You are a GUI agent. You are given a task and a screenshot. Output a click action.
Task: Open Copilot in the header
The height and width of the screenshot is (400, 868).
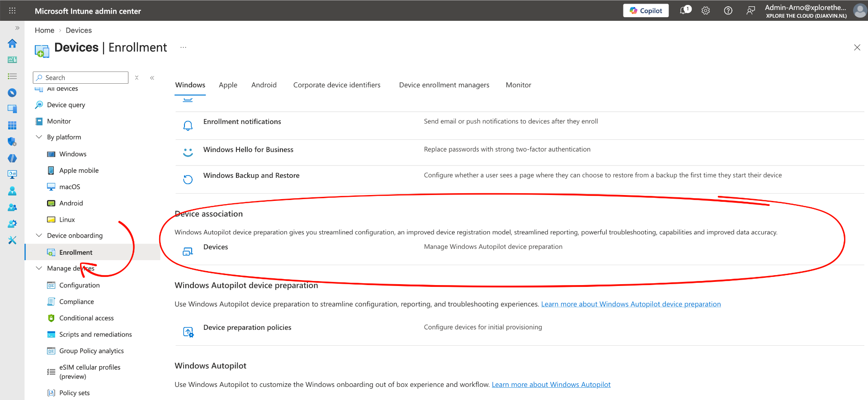point(646,10)
